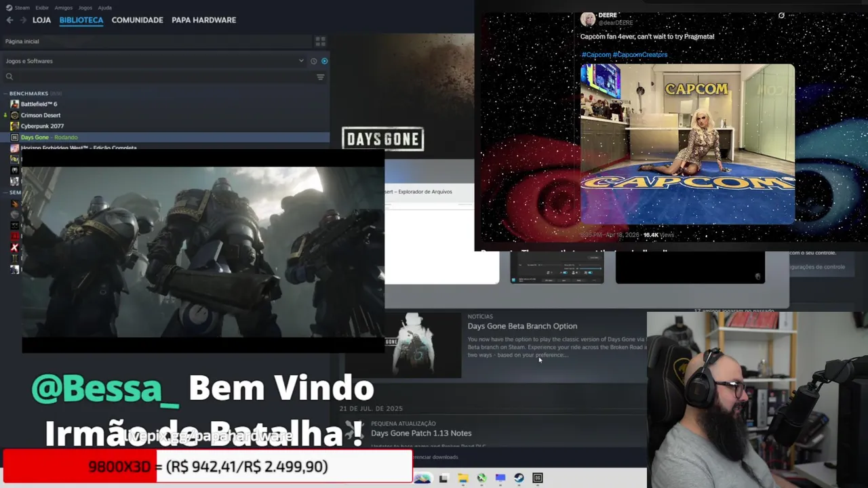Open the Ajuda menu

click(105, 8)
